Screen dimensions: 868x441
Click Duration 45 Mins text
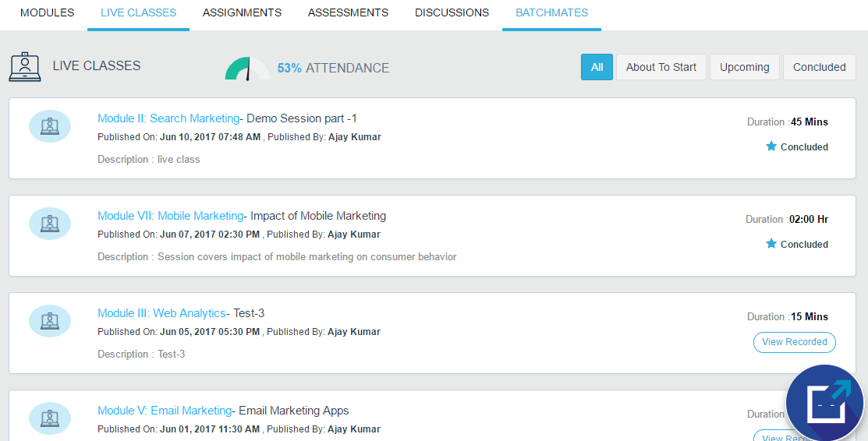(x=788, y=122)
